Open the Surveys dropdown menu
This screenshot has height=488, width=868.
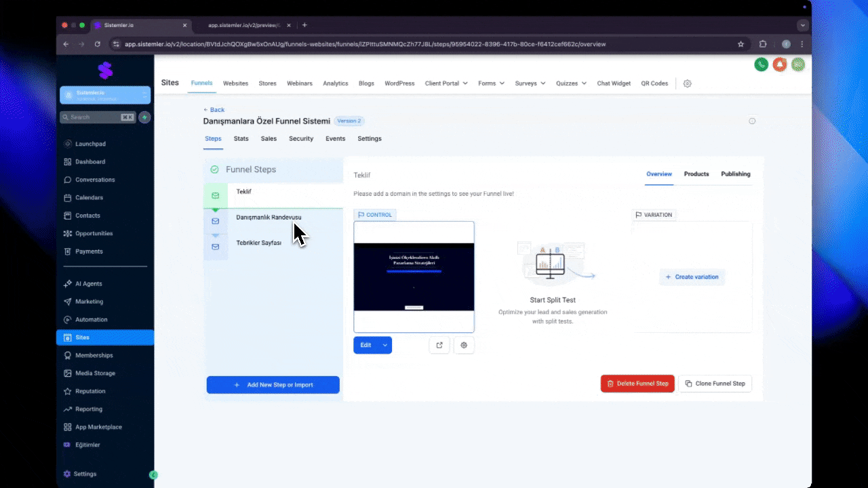530,83
